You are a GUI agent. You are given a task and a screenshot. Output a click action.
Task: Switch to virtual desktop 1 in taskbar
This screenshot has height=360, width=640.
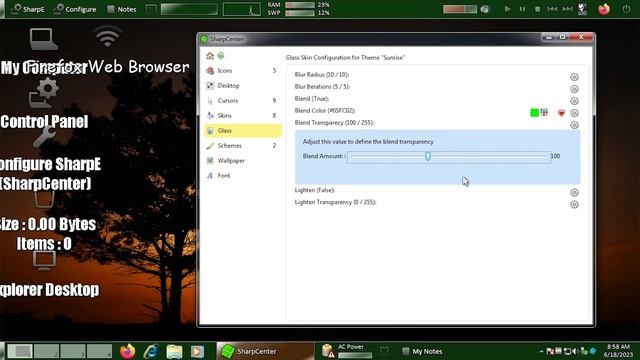(x=20, y=351)
